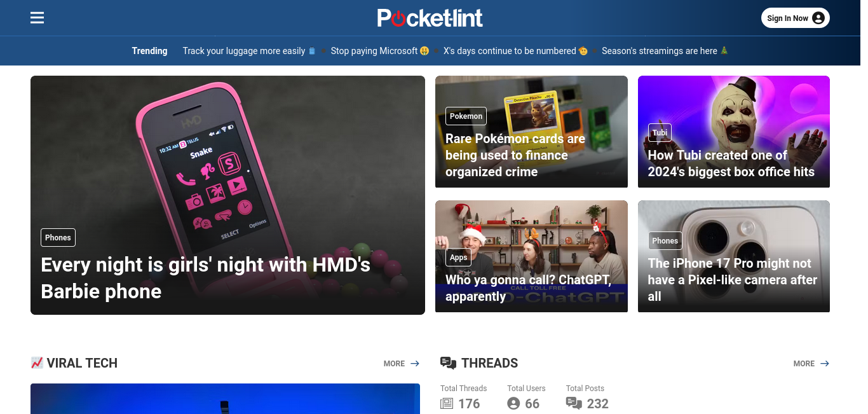Click the Total Posts chat icon
Viewport: 868px width, 414px height.
click(574, 403)
